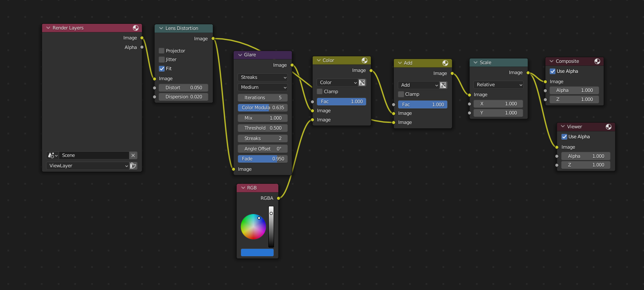The image size is (644, 290).
Task: Click the image browser icon in Add node
Action: (x=443, y=85)
